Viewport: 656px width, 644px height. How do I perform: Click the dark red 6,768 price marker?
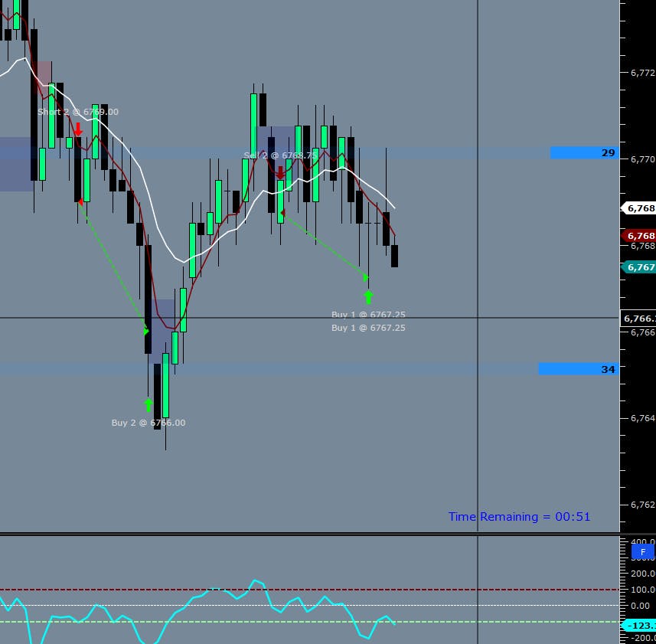(x=639, y=236)
